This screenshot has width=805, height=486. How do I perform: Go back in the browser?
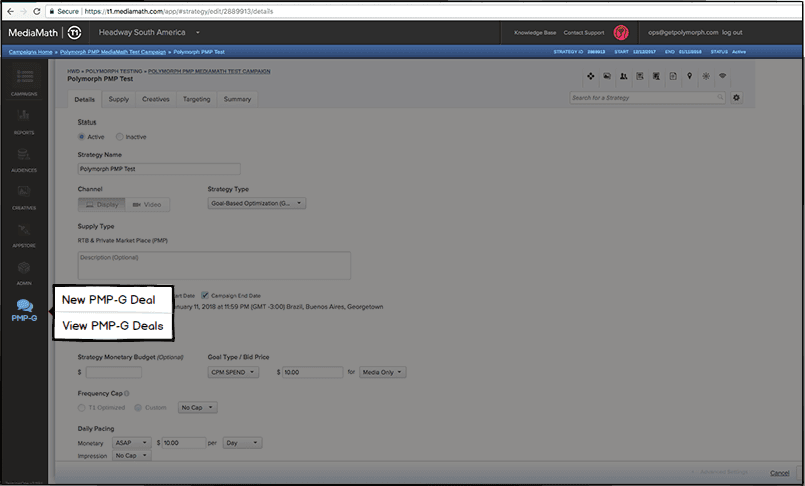click(10, 11)
